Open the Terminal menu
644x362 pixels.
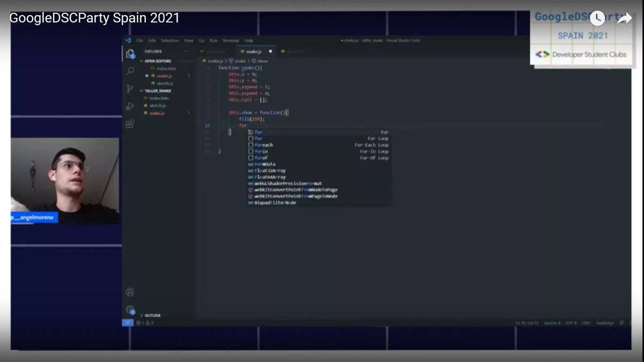point(231,41)
